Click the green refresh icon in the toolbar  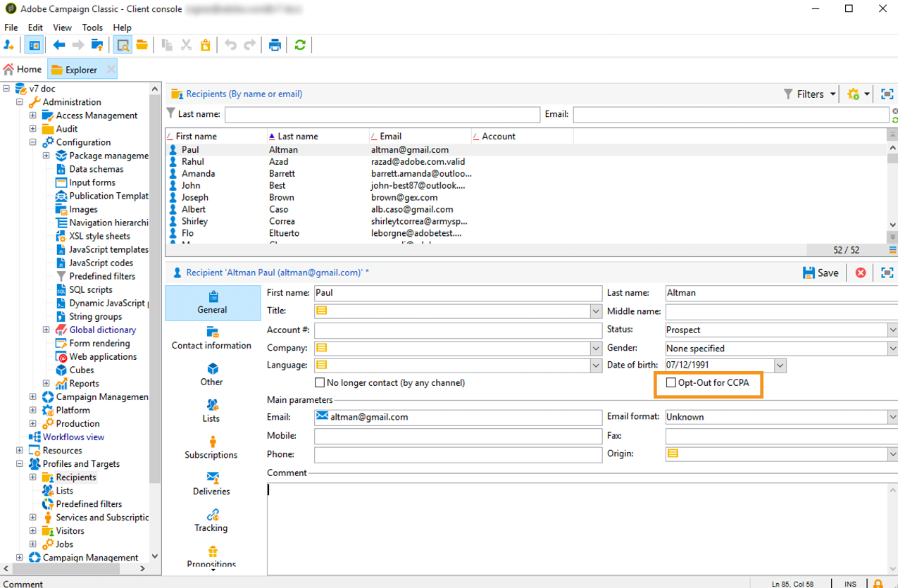pos(300,45)
